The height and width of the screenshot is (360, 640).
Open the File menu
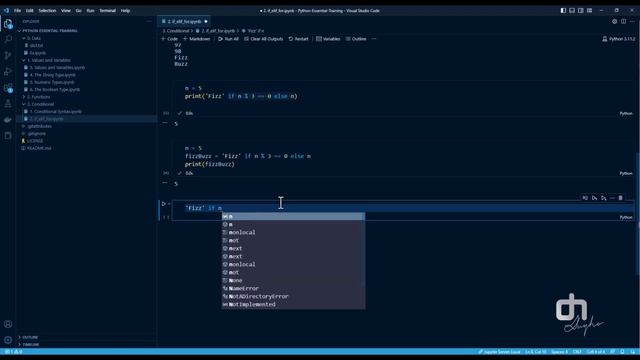pos(17,11)
